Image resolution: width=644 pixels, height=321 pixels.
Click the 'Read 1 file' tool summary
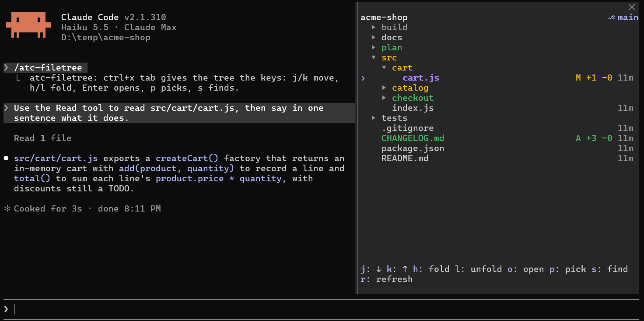(x=43, y=138)
